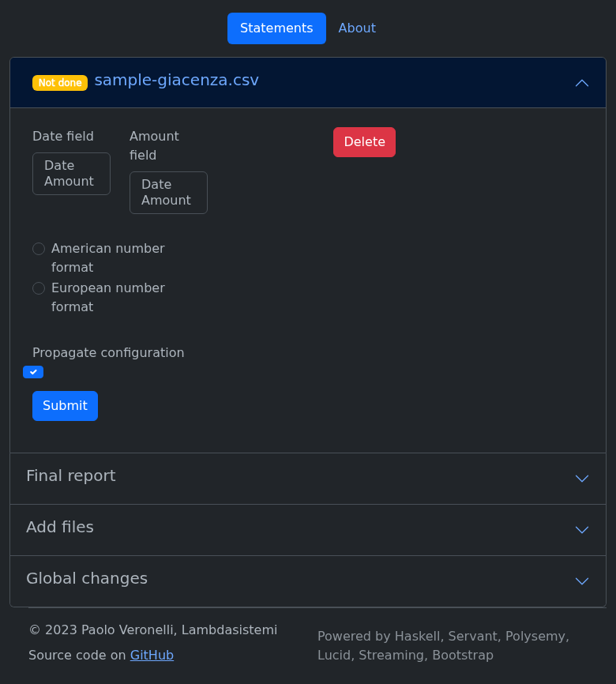The image size is (616, 684).
Task: Click the collapse chevron on the header
Action: [582, 82]
